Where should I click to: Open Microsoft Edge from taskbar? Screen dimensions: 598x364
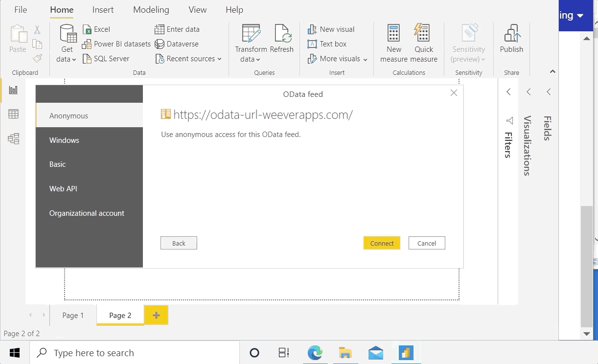(x=315, y=353)
